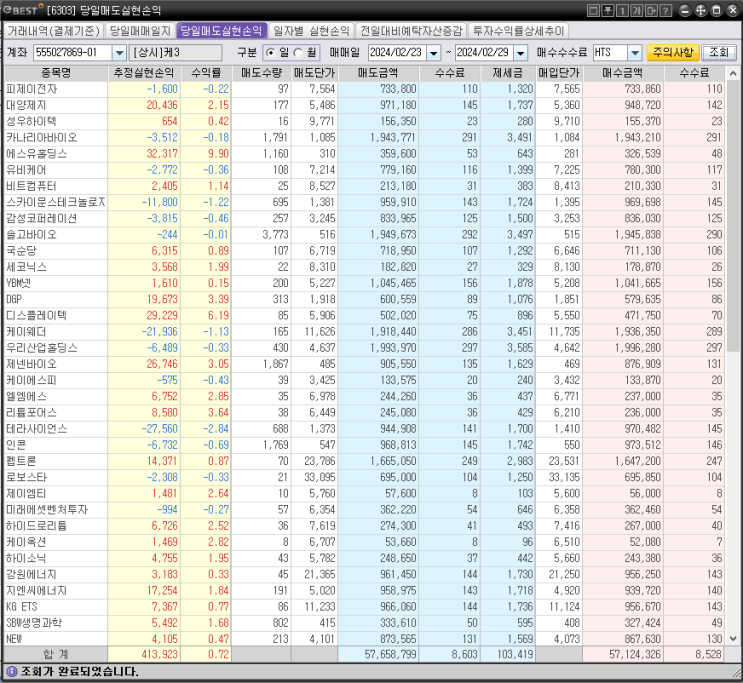Select the 미래에셋벤처투자 row name

[47, 510]
